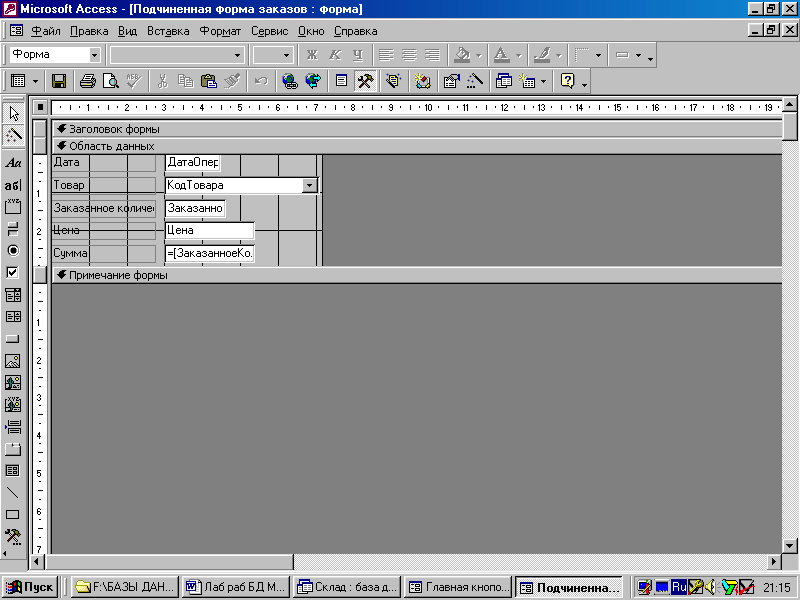
Task: Open the line width dropdown arrow
Action: [598, 55]
